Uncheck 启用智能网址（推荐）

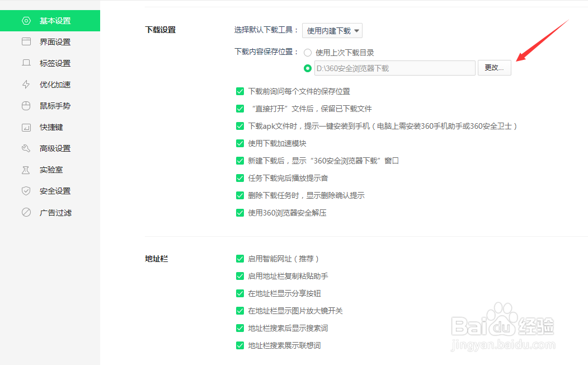pyautogui.click(x=240, y=259)
